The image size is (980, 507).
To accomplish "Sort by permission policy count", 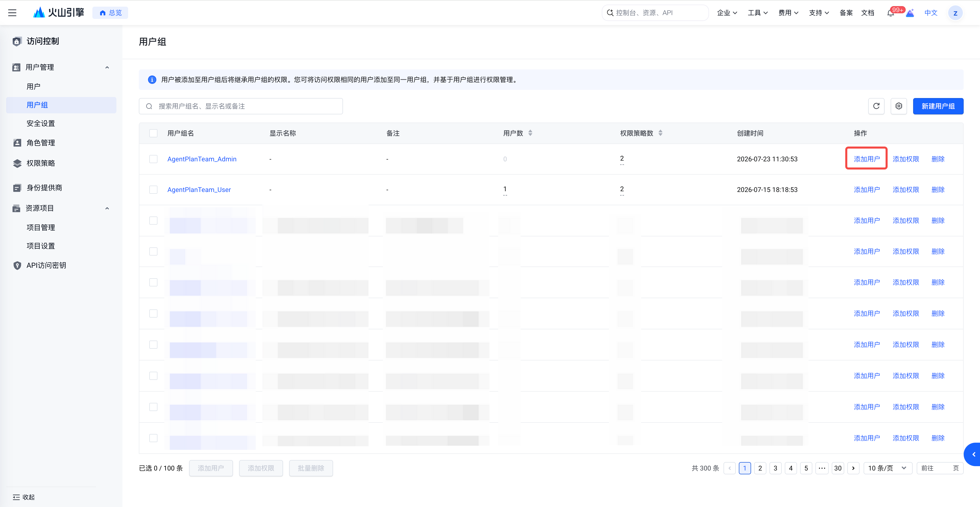I will point(660,133).
